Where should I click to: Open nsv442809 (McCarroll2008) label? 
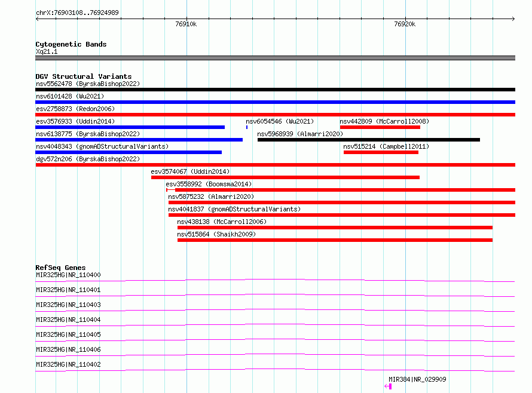pos(384,121)
